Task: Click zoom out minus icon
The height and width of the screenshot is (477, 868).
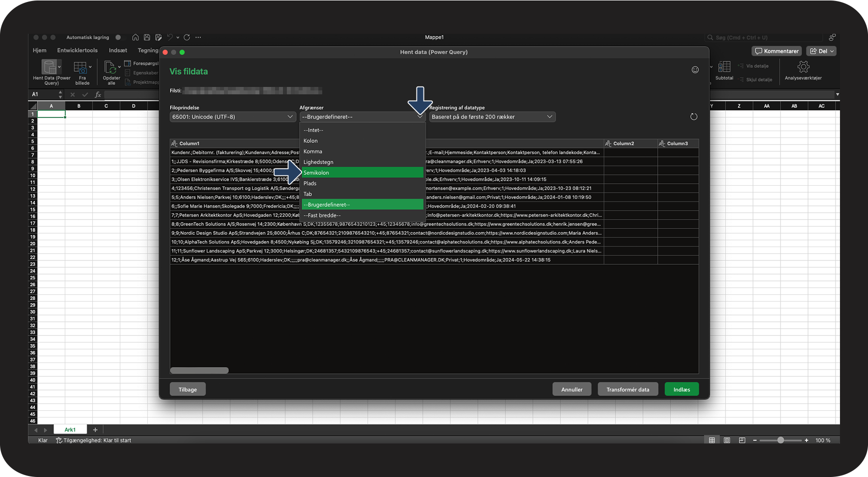Action: click(755, 440)
